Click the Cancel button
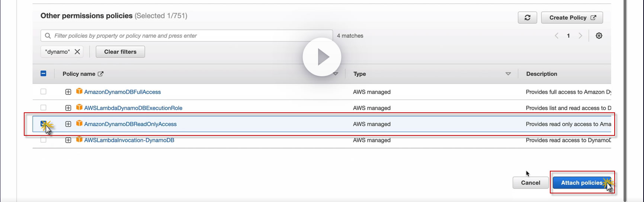This screenshot has height=202, width=644. pos(531,183)
